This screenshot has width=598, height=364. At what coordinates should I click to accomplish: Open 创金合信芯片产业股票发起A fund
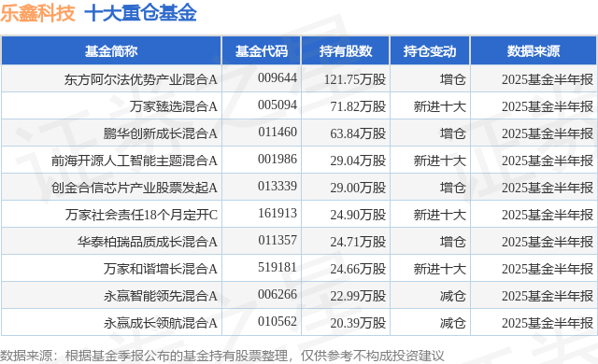[x=135, y=188]
